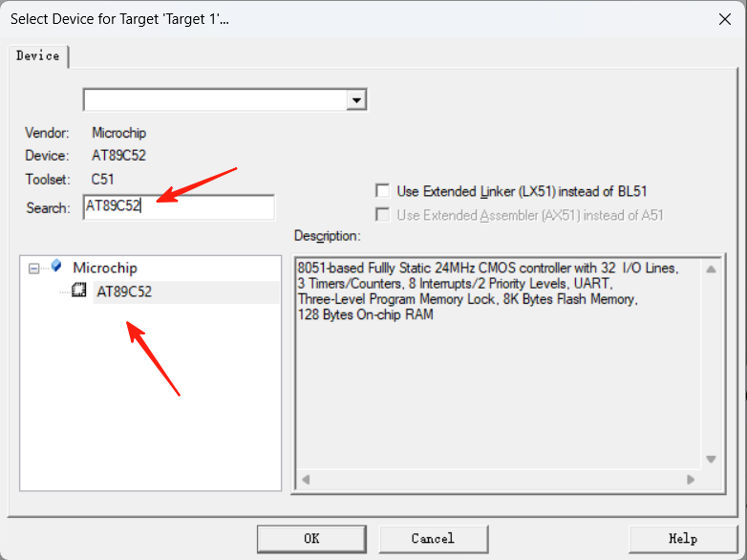747x560 pixels.
Task: Confirm device selection with OK
Action: [311, 539]
